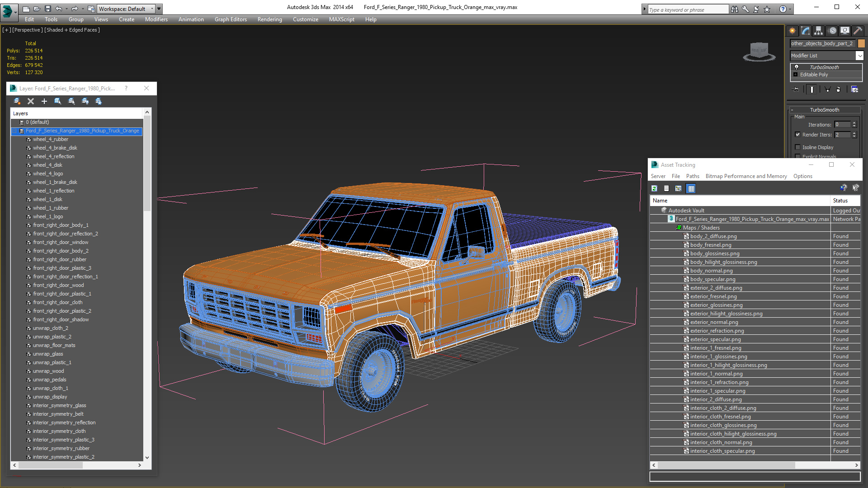This screenshot has height=488, width=868.
Task: Click Open File folder icon
Action: pos(37,9)
